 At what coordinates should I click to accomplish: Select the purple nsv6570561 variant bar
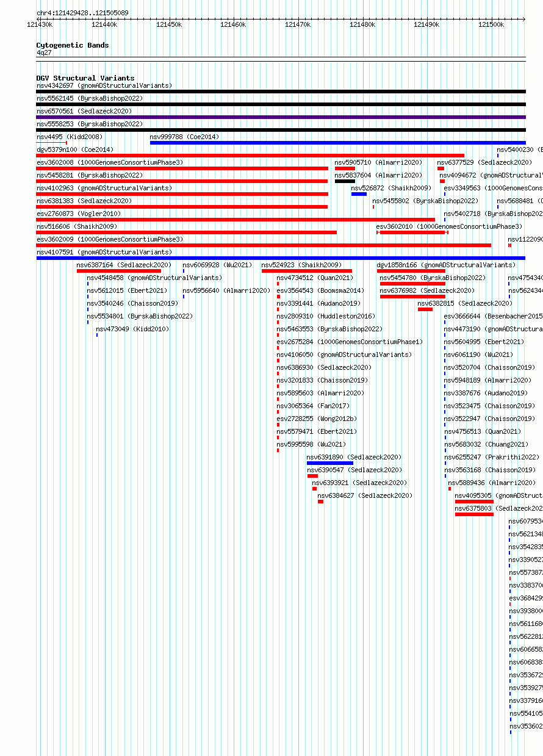[x=281, y=117]
